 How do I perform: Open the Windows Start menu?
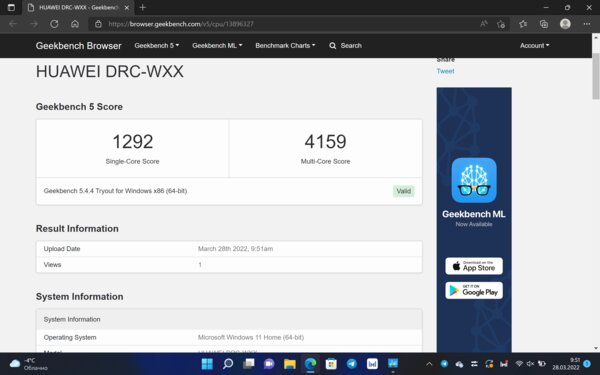pyautogui.click(x=207, y=364)
